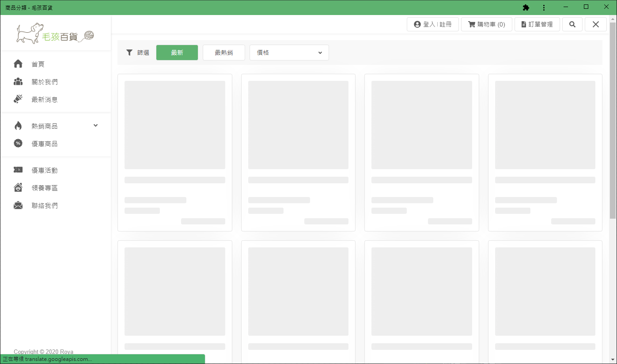Click the megaphone icon beside 最新消息
This screenshot has width=617, height=364.
point(18,99)
